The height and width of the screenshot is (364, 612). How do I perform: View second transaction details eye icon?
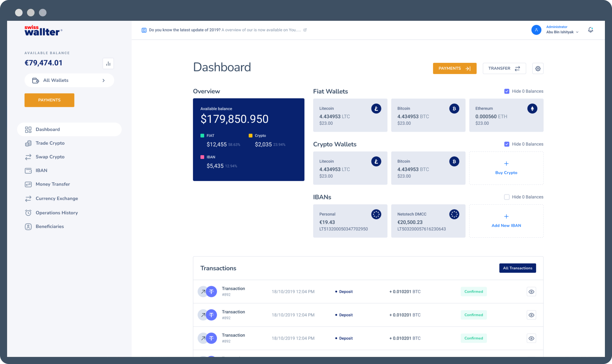(x=531, y=315)
